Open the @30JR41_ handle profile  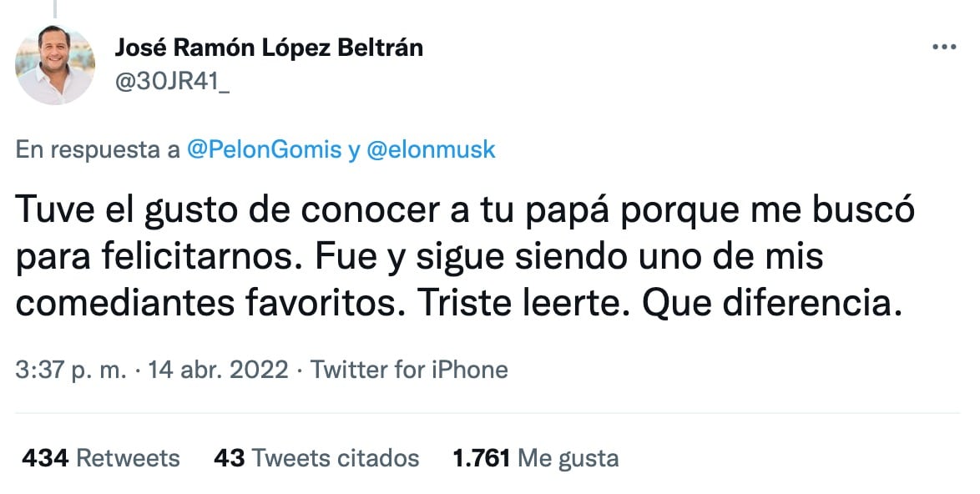point(171,82)
